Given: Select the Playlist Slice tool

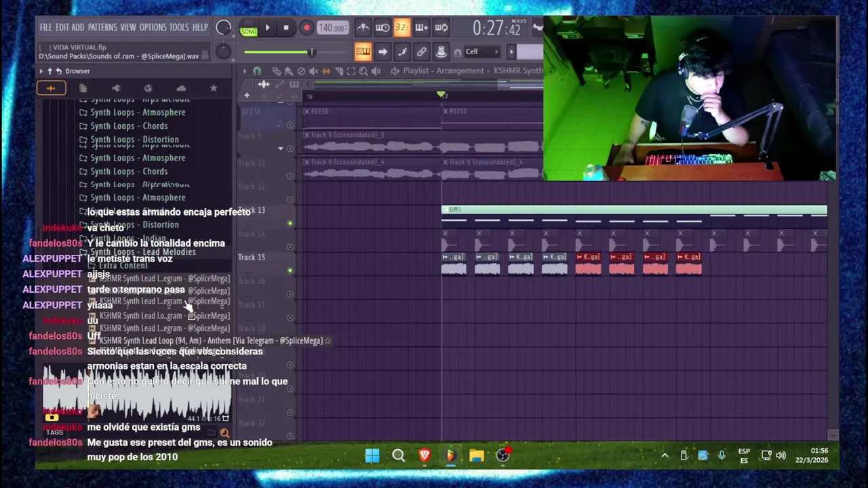Looking at the screenshot, I should click(338, 71).
